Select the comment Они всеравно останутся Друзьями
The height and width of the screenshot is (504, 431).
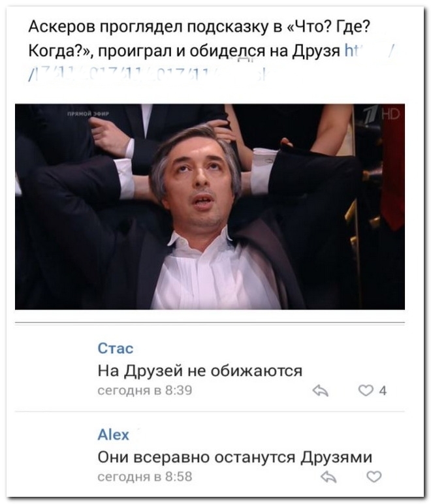pyautogui.click(x=235, y=457)
